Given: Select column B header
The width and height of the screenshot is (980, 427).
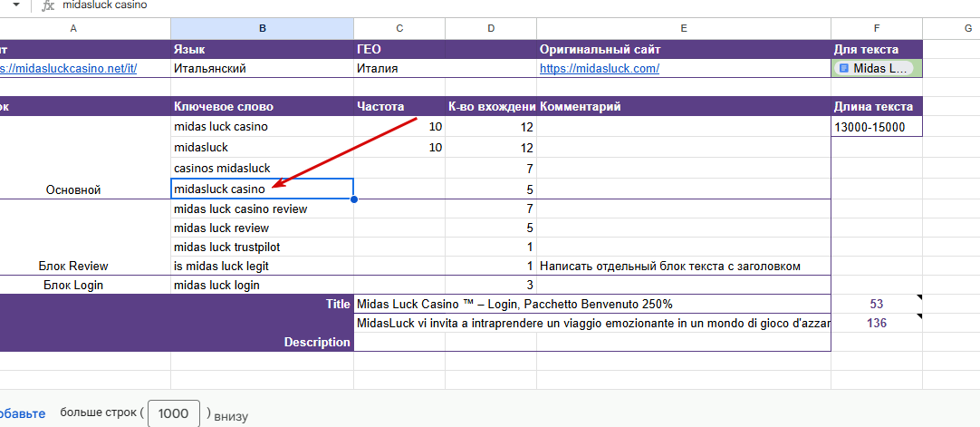Looking at the screenshot, I should point(262,28).
